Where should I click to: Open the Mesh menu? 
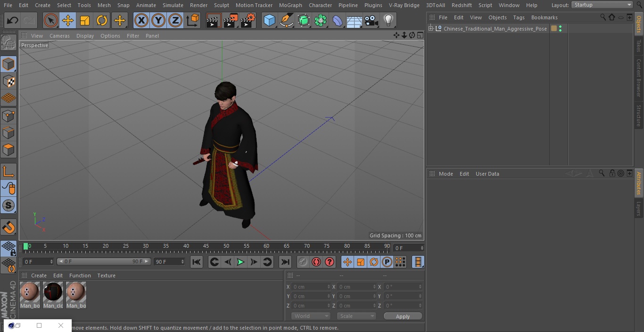click(104, 5)
